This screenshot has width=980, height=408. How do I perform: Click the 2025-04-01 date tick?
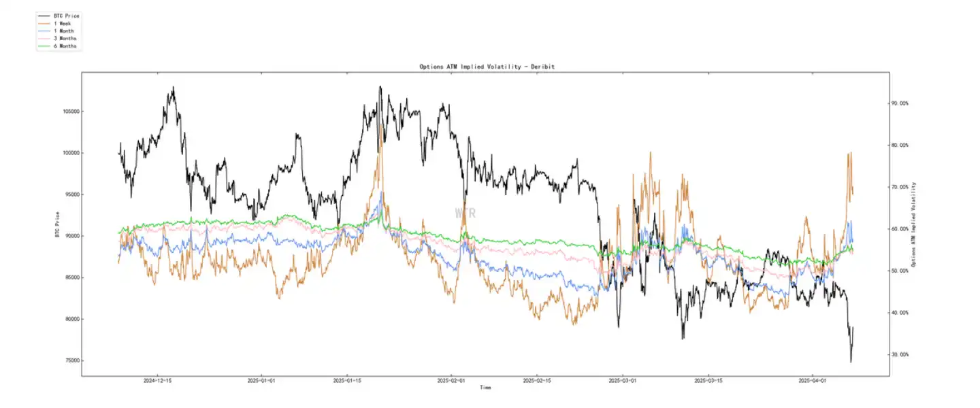click(813, 381)
